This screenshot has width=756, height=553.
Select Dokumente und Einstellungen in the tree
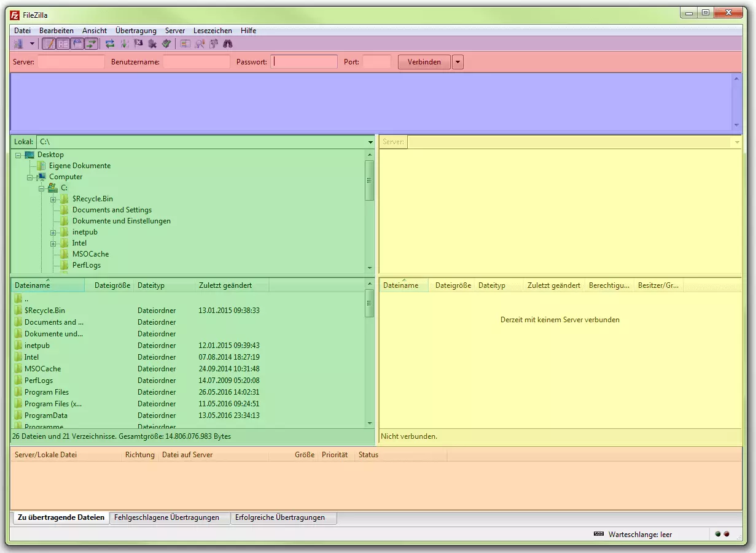[x=122, y=221]
